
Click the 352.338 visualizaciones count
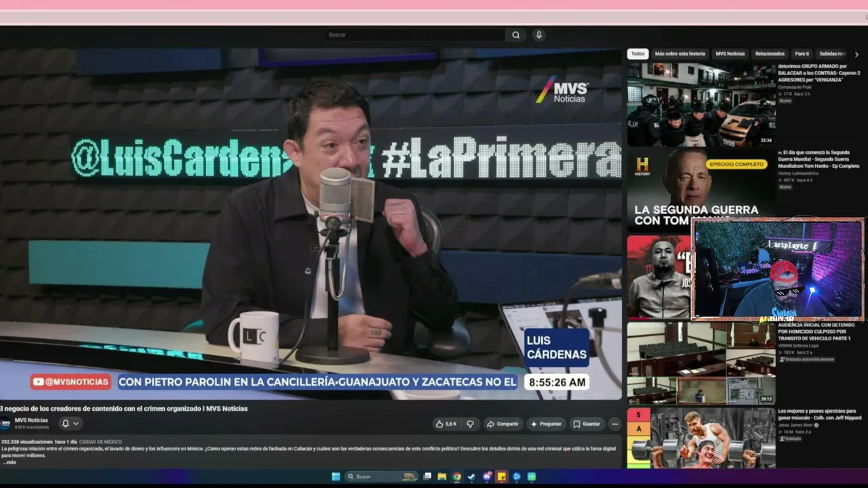click(x=27, y=442)
